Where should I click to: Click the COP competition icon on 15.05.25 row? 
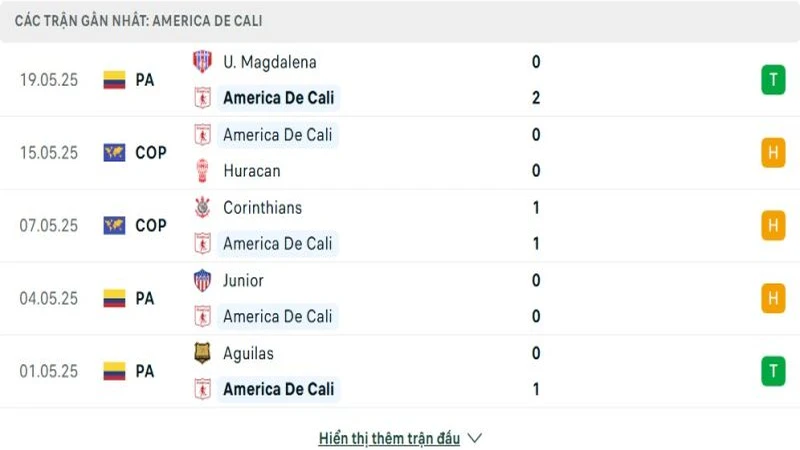114,153
